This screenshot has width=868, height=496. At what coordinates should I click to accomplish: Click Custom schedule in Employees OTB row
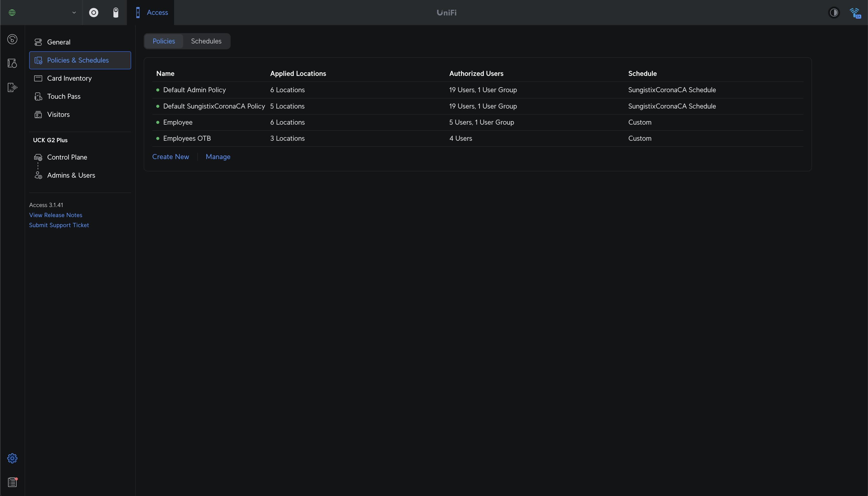point(640,138)
